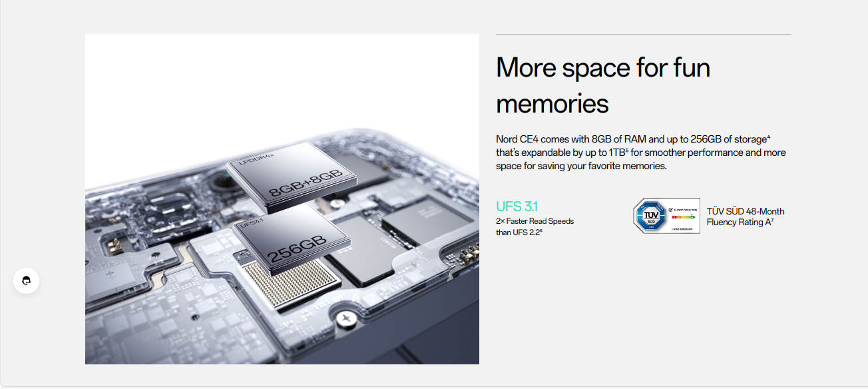Select the green UFS 3.1 heading
The height and width of the screenshot is (389, 868).
tap(517, 206)
